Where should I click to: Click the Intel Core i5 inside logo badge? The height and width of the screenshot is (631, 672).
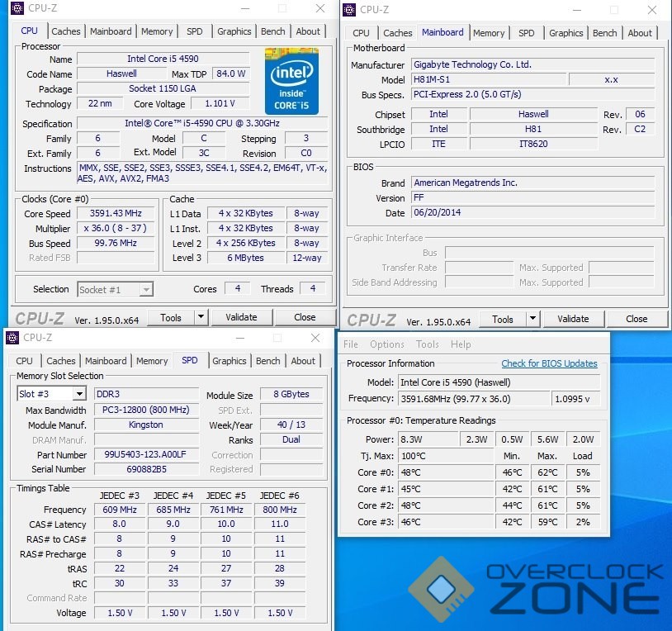click(x=291, y=81)
